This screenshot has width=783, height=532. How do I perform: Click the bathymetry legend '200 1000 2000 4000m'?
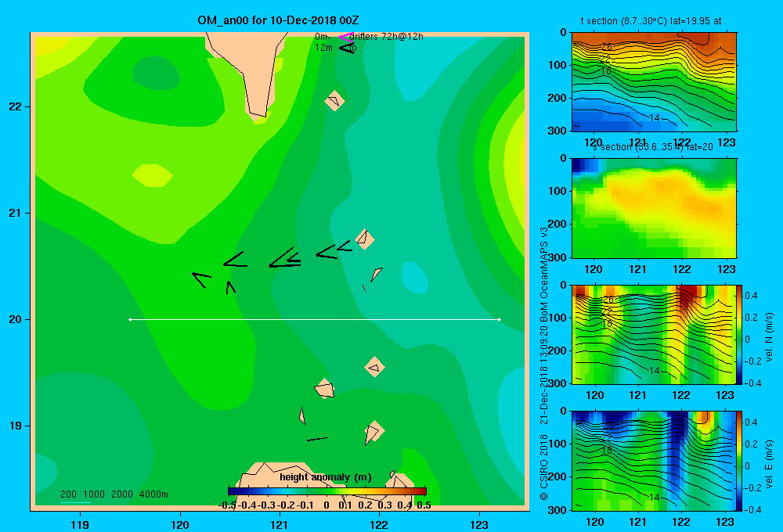tap(114, 494)
